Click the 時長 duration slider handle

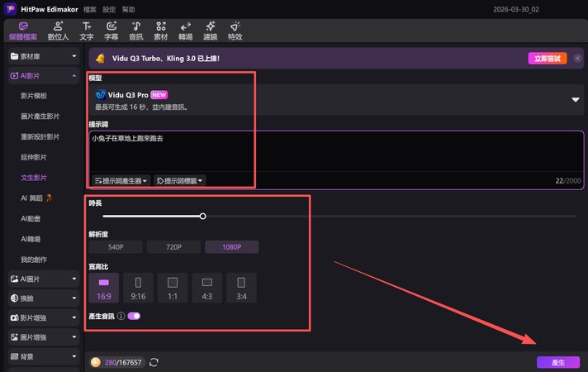point(202,217)
